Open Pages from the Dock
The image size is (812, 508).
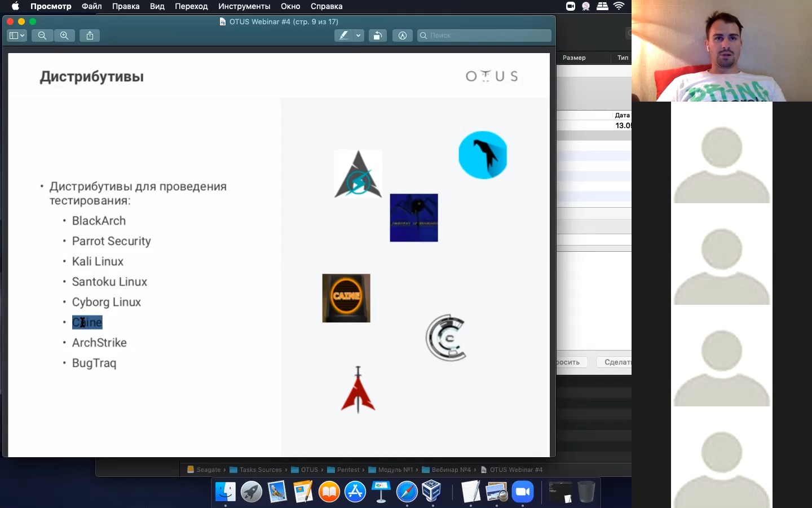tap(303, 492)
